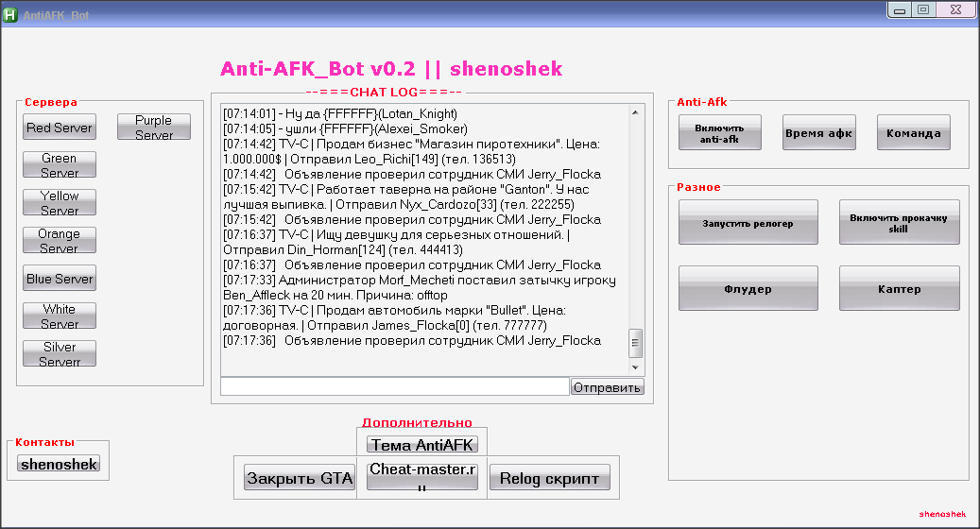Open the Время афк setting
This screenshot has height=529, width=980.
(x=818, y=133)
